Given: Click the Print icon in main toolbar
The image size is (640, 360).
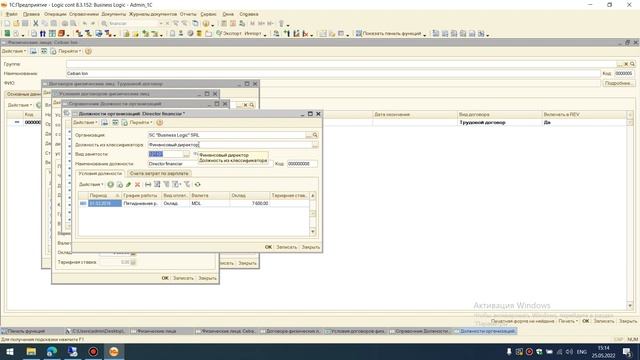Looking at the screenshot, I should [x=64, y=24].
